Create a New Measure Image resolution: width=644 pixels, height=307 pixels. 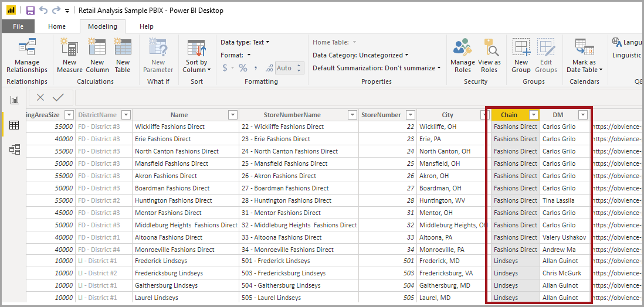pyautogui.click(x=69, y=56)
